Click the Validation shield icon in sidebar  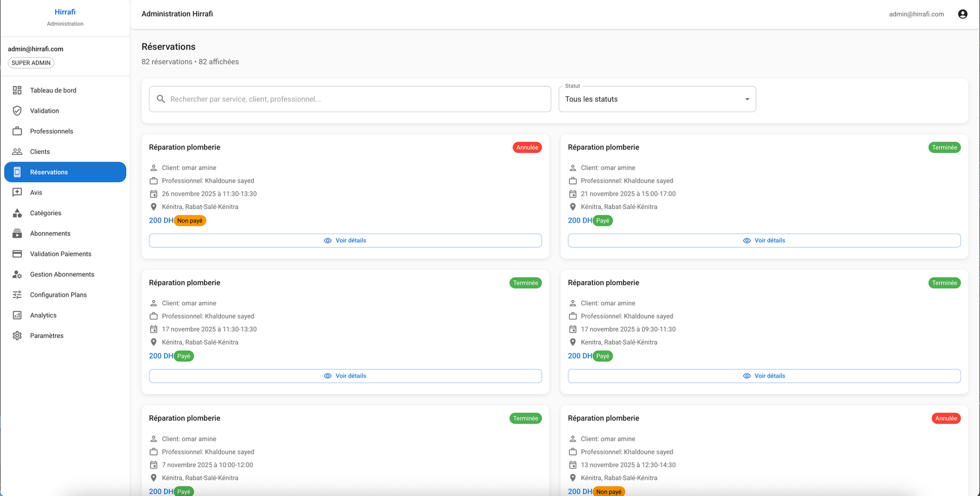coord(17,111)
